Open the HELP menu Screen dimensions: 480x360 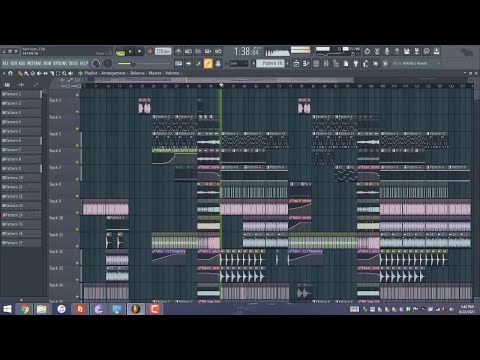click(84, 63)
